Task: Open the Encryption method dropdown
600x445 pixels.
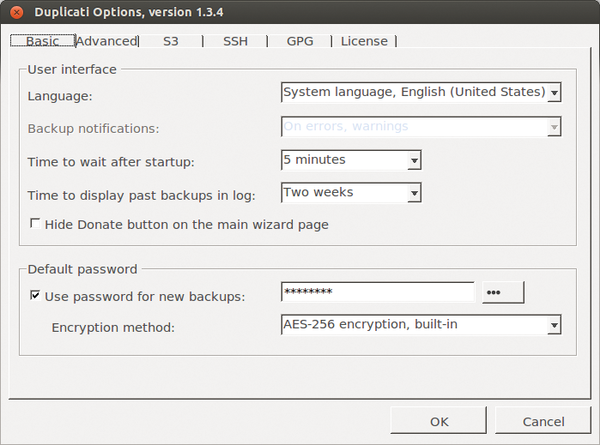Action: click(x=421, y=325)
